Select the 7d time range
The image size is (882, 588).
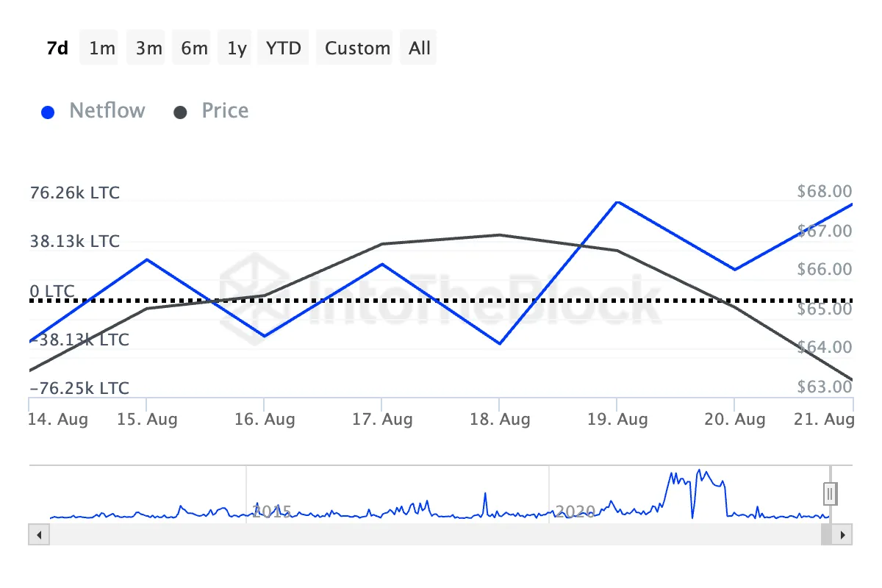coord(57,49)
